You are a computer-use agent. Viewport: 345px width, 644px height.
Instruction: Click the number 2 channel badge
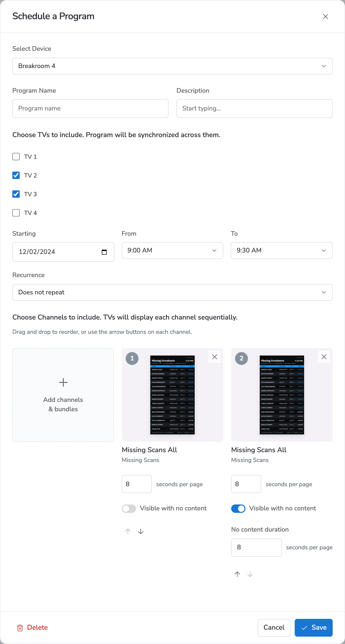pyautogui.click(x=241, y=358)
